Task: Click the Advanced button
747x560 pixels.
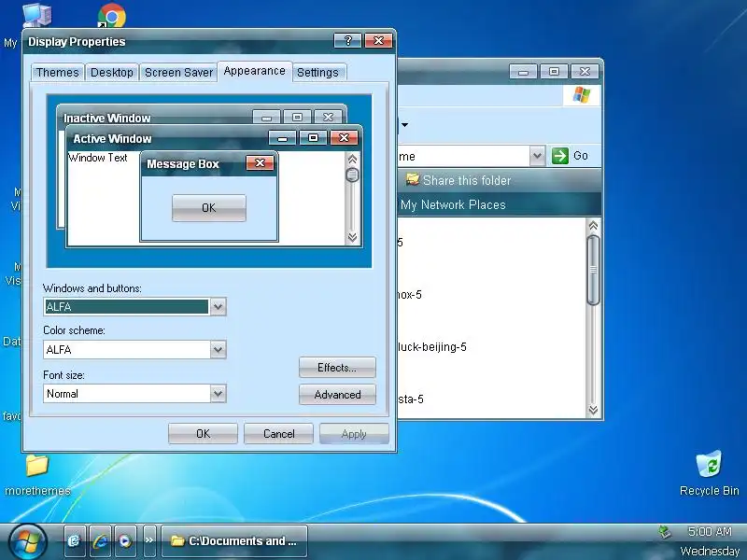Action: pyautogui.click(x=337, y=394)
